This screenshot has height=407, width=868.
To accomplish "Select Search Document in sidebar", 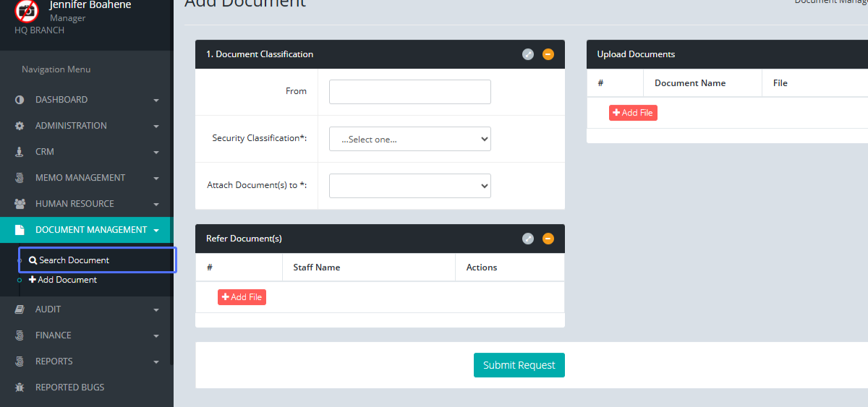I will coord(74,260).
